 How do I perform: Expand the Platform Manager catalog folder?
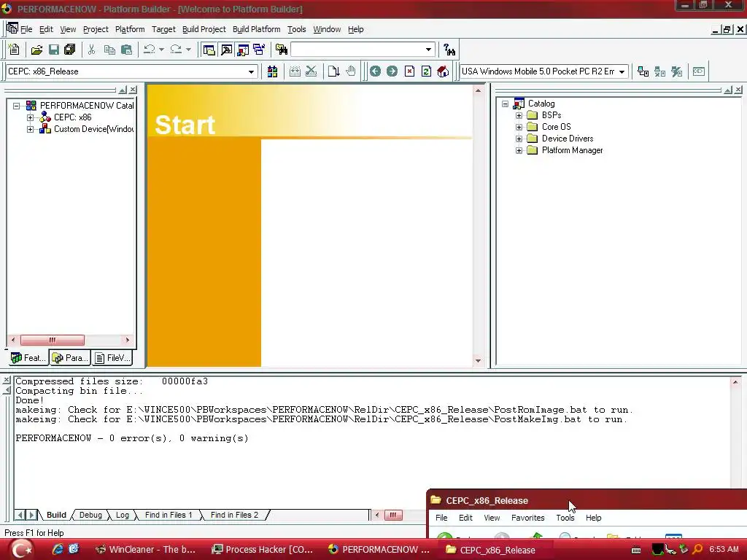[519, 150]
